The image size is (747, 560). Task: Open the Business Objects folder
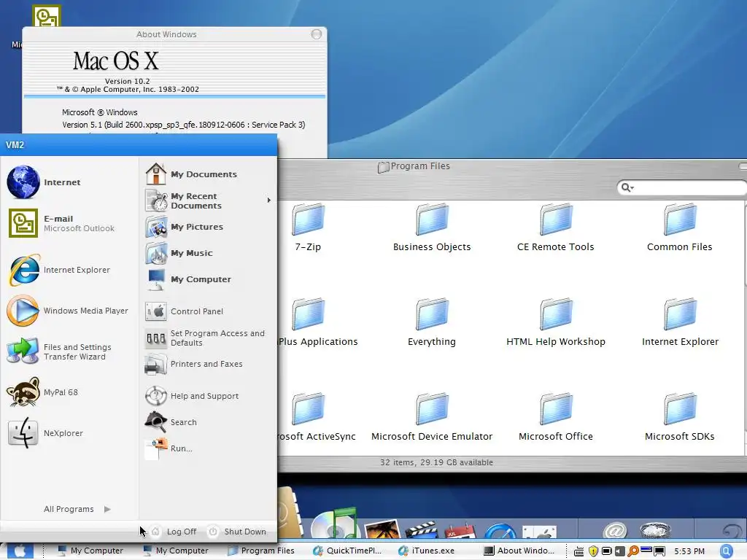tap(432, 227)
